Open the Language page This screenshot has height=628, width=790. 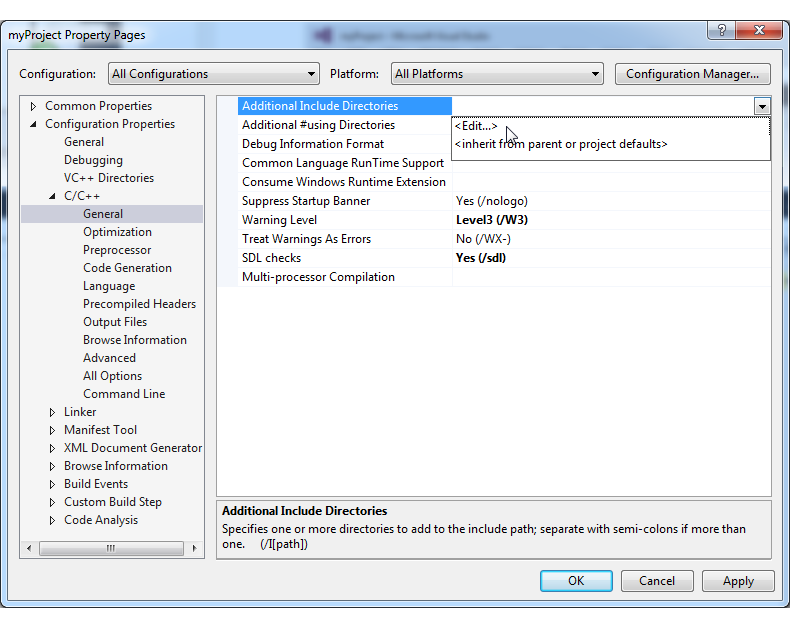pos(109,286)
